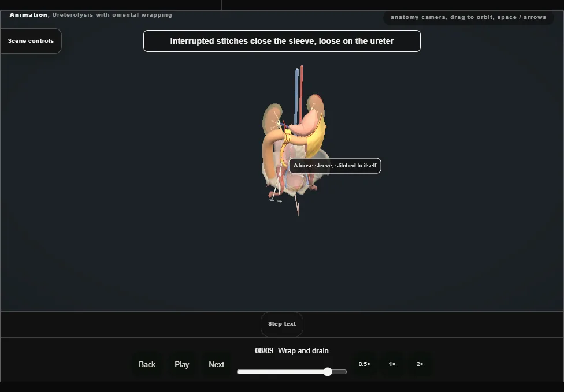Screen dimensions: 564x392
Task: Advance with the Next button
Action: click(217, 364)
